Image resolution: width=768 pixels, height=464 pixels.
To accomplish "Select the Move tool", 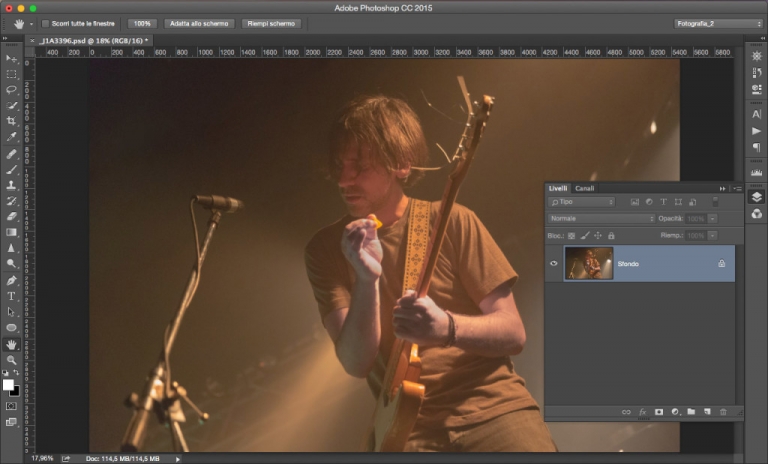I will (x=11, y=59).
